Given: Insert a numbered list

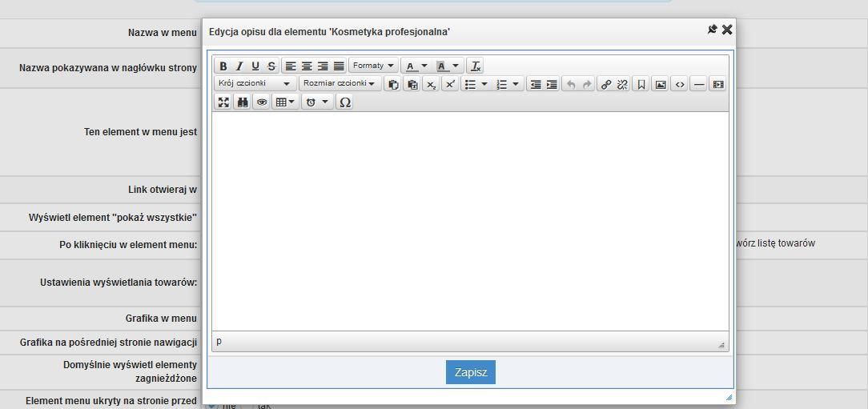Looking at the screenshot, I should pyautogui.click(x=501, y=84).
